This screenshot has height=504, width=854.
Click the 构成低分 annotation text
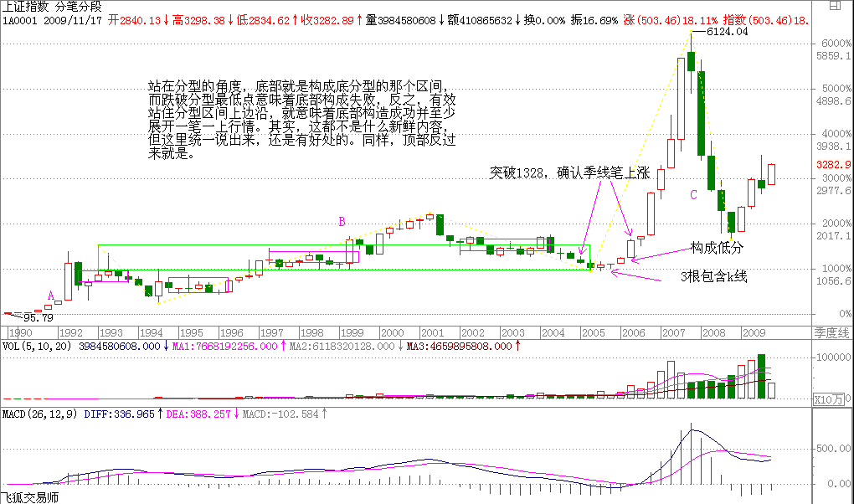717,247
